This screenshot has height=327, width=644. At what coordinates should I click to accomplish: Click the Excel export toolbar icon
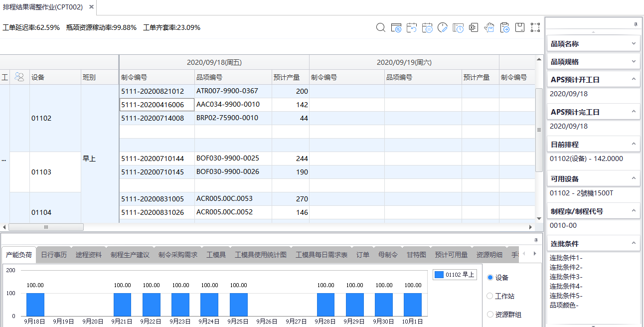(474, 28)
